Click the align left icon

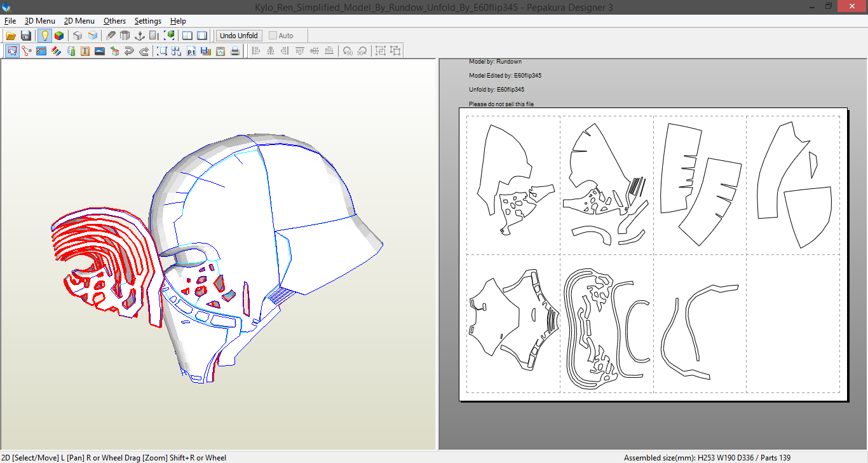pyautogui.click(x=256, y=51)
